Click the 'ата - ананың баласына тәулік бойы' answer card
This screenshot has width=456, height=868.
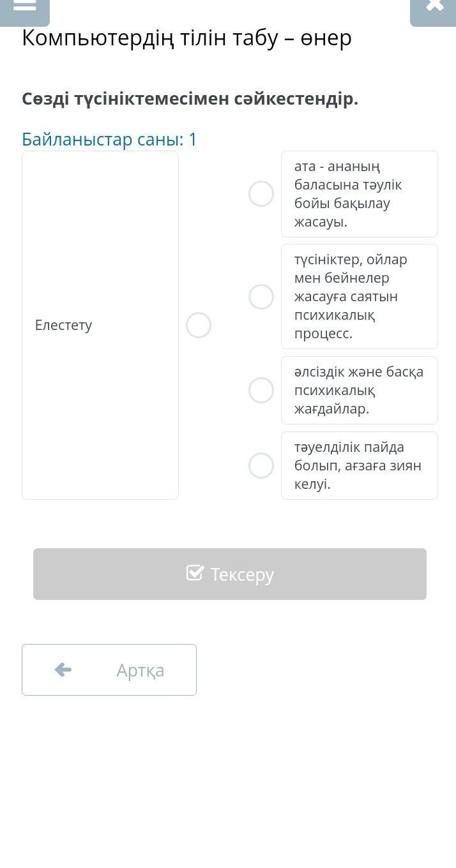coord(360,194)
